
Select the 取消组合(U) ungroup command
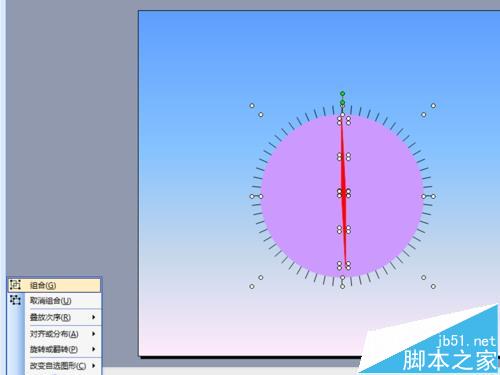54,301
